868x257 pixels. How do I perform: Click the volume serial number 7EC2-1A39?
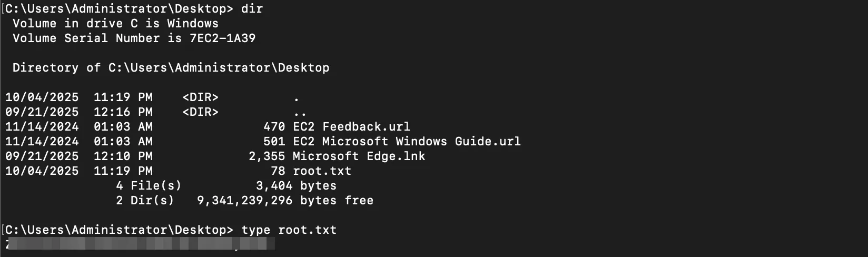(222, 38)
